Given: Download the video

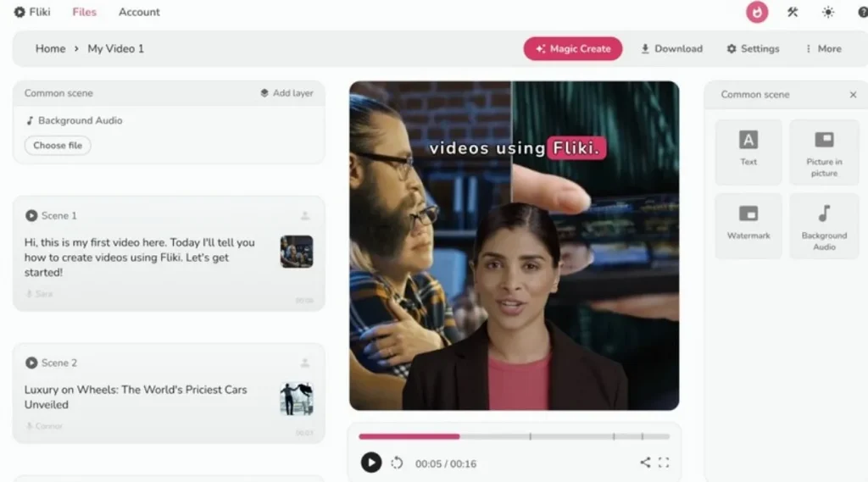Looking at the screenshot, I should [671, 48].
